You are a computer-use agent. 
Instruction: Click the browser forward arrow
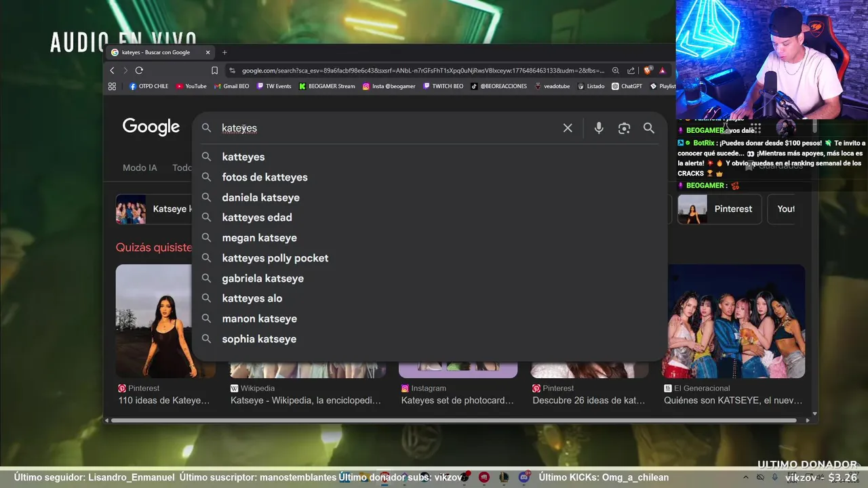(x=125, y=70)
